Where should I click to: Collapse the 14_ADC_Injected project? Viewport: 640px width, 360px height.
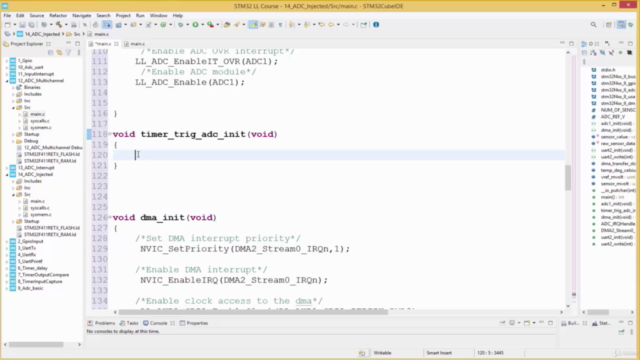click(x=7, y=174)
